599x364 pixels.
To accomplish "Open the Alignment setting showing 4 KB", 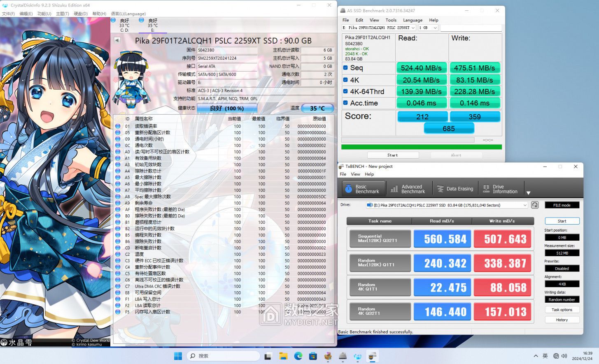I will [x=562, y=284].
